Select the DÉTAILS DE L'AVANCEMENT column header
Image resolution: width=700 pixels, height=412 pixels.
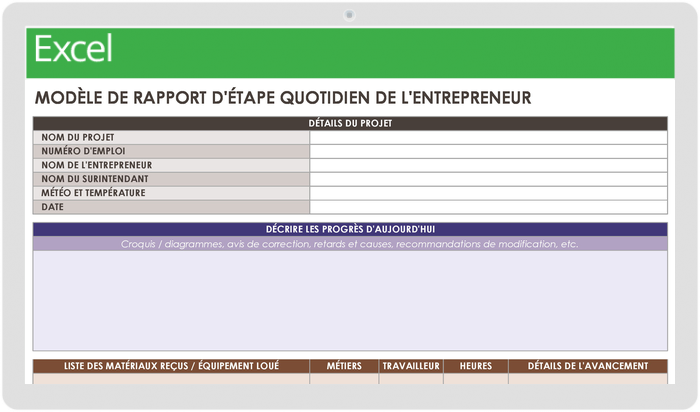[588, 366]
